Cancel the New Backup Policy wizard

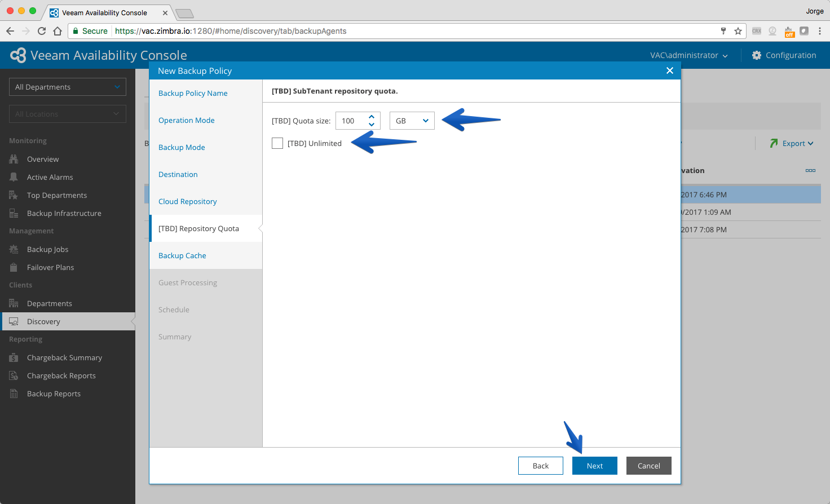[649, 466]
